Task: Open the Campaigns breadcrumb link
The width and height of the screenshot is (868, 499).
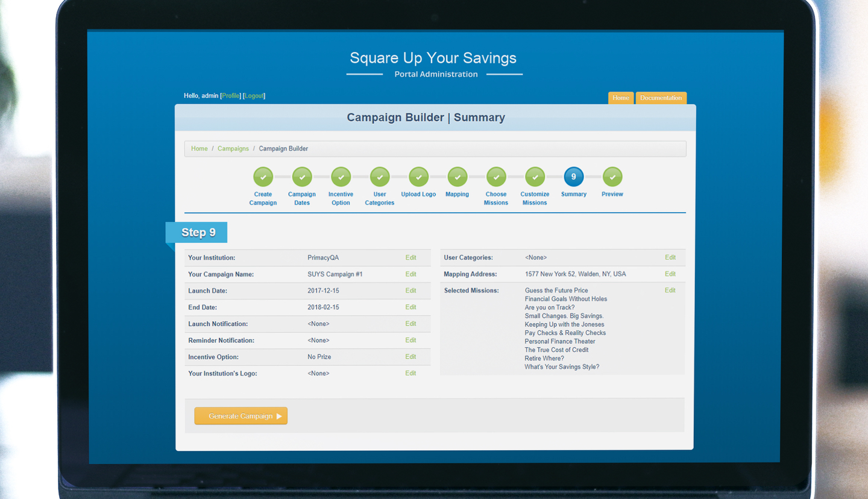Action: point(233,148)
